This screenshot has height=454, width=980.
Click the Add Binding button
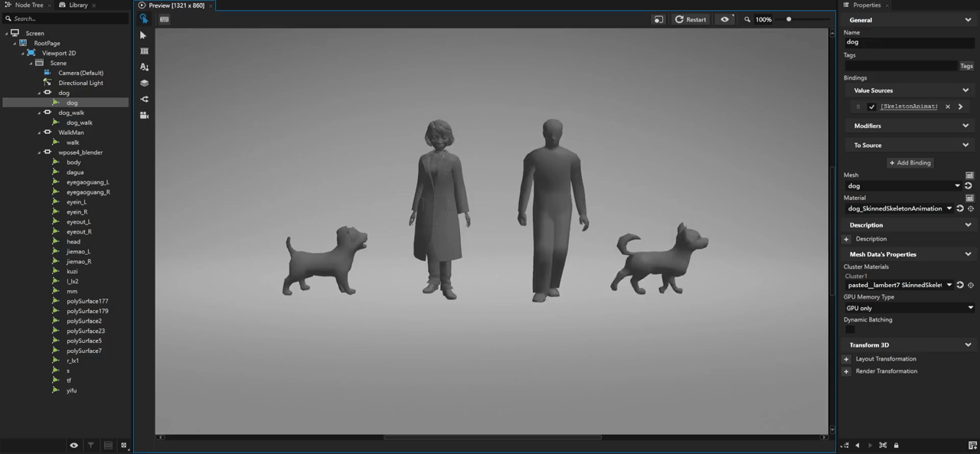910,162
